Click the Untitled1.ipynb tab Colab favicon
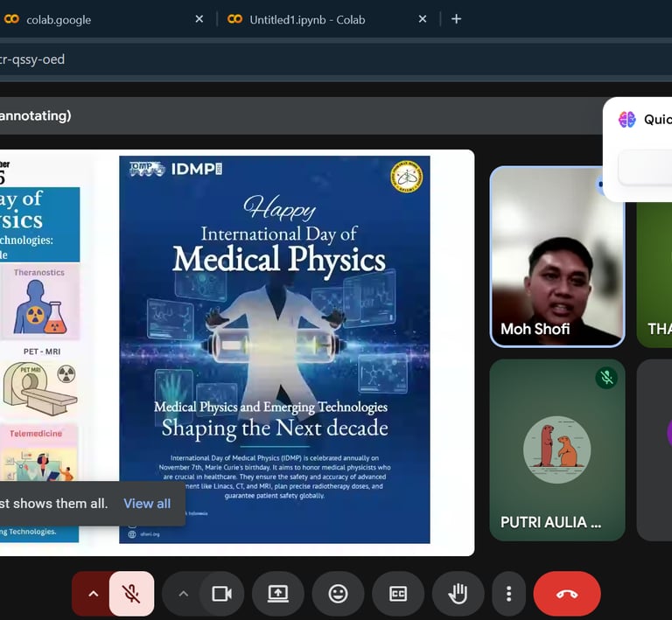Screen dimensions: 672x620 point(234,19)
